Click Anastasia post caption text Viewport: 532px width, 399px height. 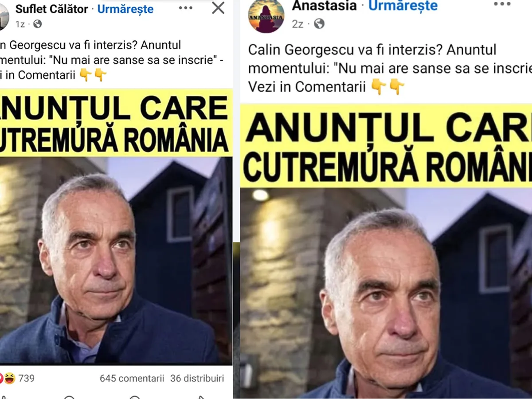(390, 68)
